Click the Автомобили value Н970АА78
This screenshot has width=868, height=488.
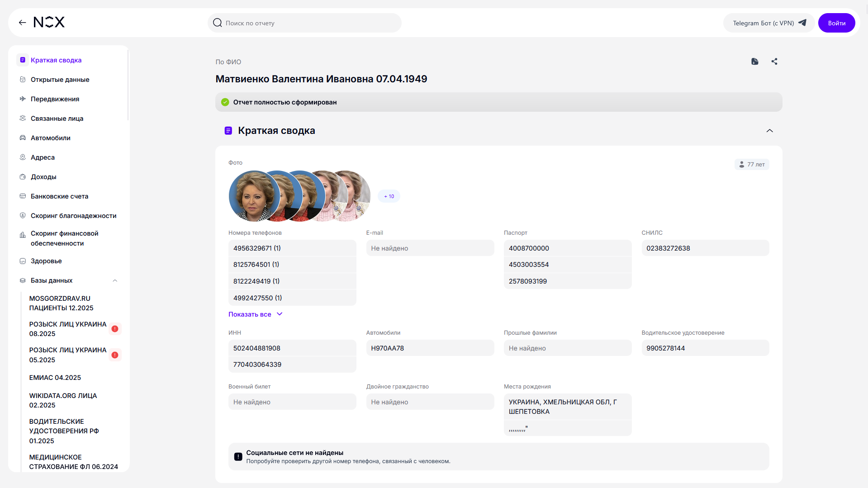[x=430, y=348]
